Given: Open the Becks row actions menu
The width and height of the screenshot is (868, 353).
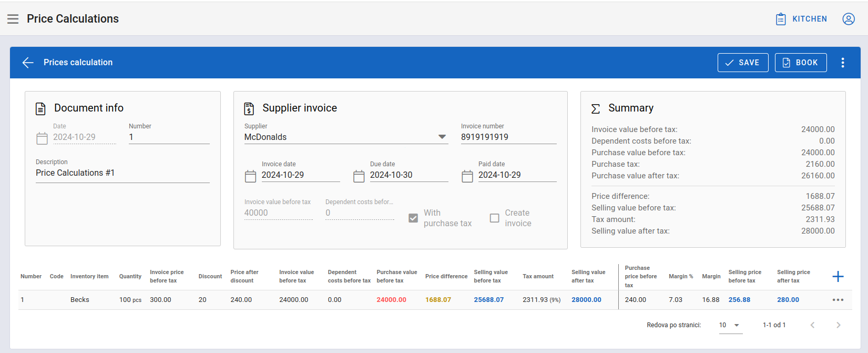Looking at the screenshot, I should 838,300.
